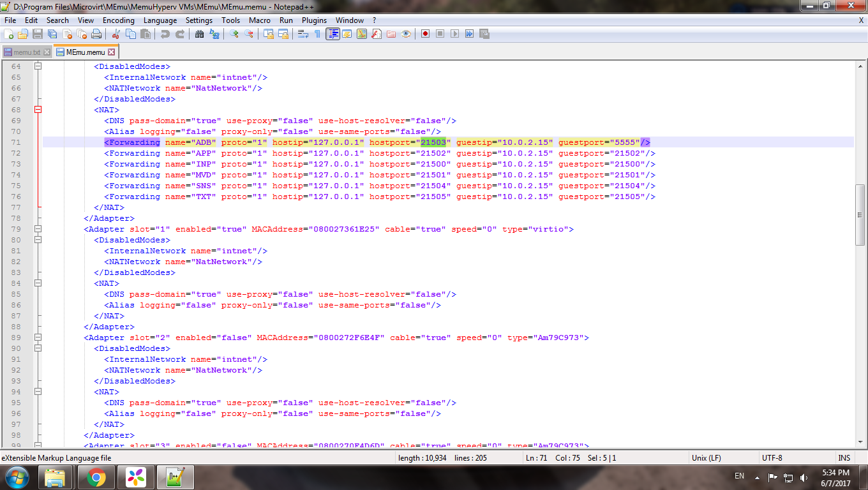The width and height of the screenshot is (868, 490).
Task: Click the Monitoring eye icon in toolbar
Action: tap(406, 34)
